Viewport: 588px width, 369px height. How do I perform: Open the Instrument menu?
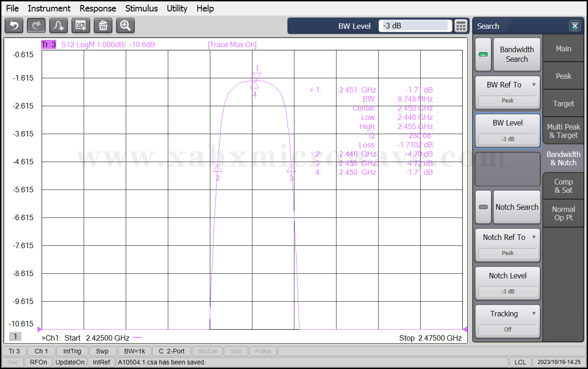tap(49, 8)
